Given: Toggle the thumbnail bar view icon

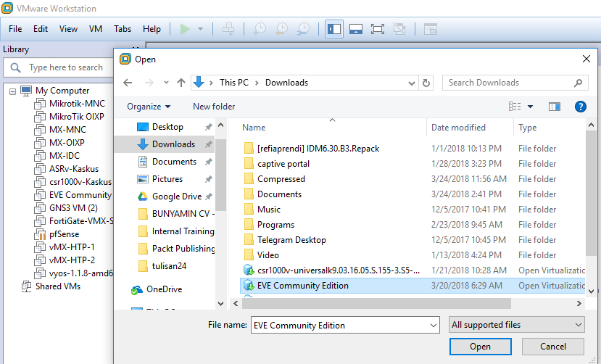Looking at the screenshot, I should pyautogui.click(x=356, y=29).
